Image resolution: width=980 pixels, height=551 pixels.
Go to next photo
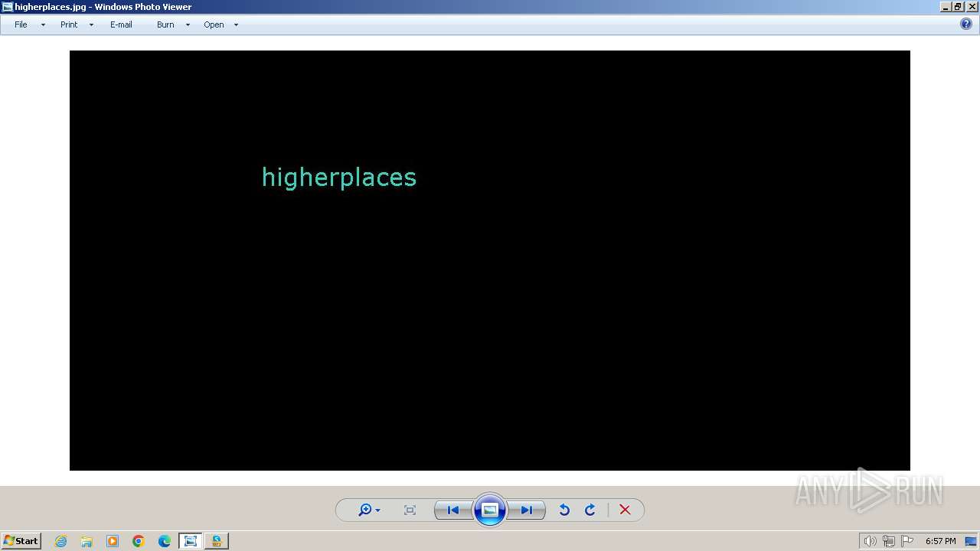click(527, 510)
